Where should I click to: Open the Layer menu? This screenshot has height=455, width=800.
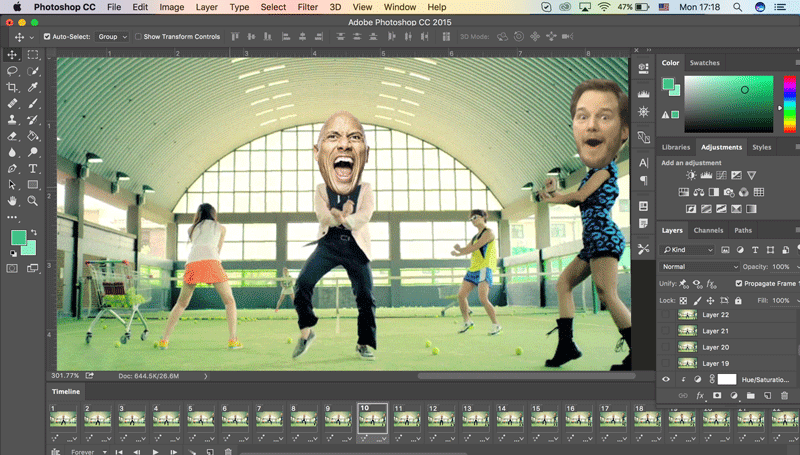[x=207, y=7]
